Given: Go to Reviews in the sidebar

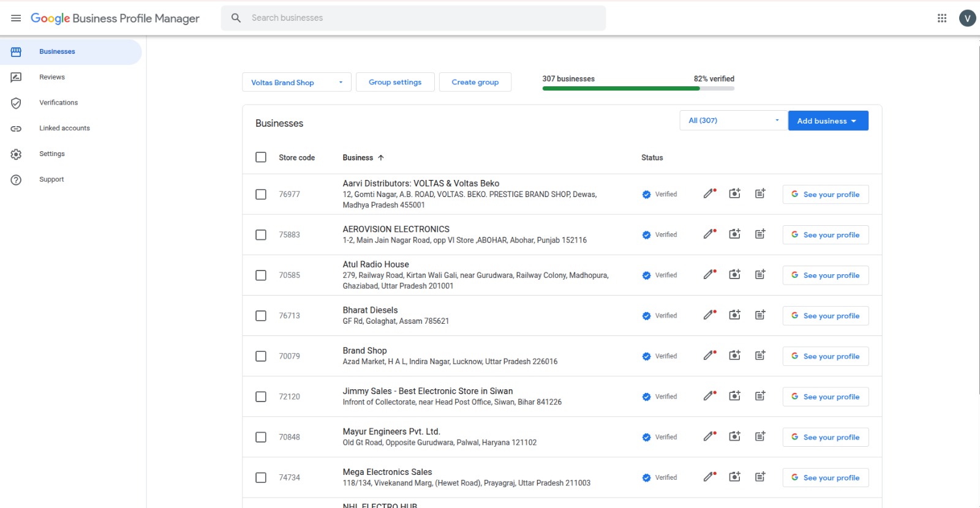Looking at the screenshot, I should pyautogui.click(x=52, y=77).
